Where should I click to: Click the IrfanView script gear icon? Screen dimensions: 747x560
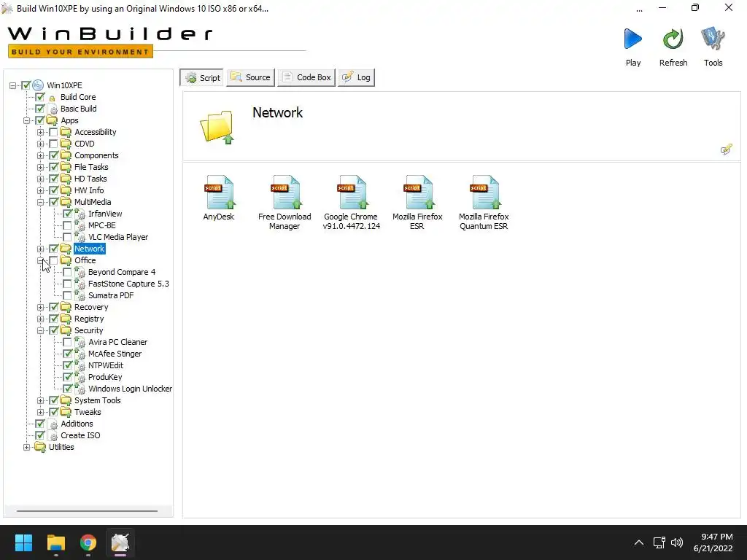tap(80, 214)
